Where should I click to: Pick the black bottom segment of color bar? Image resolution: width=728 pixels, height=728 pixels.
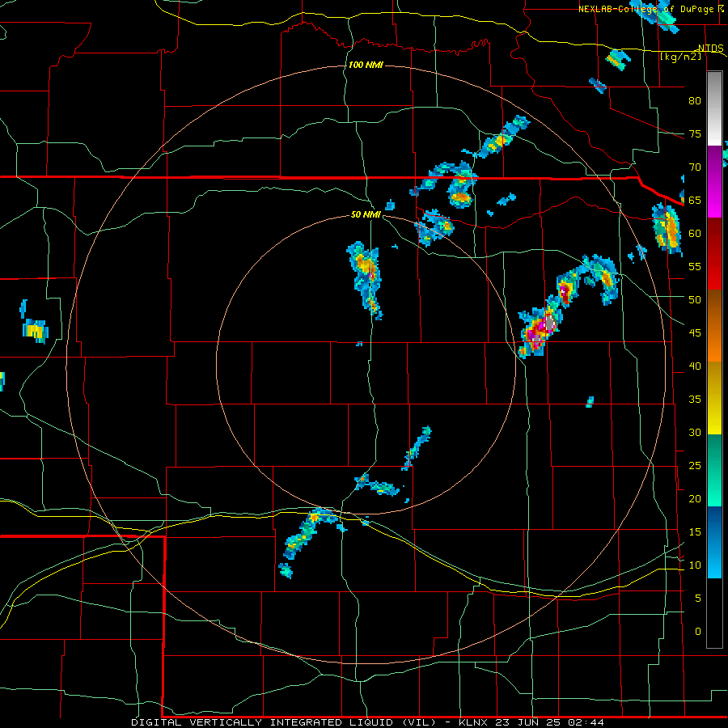tap(714, 613)
